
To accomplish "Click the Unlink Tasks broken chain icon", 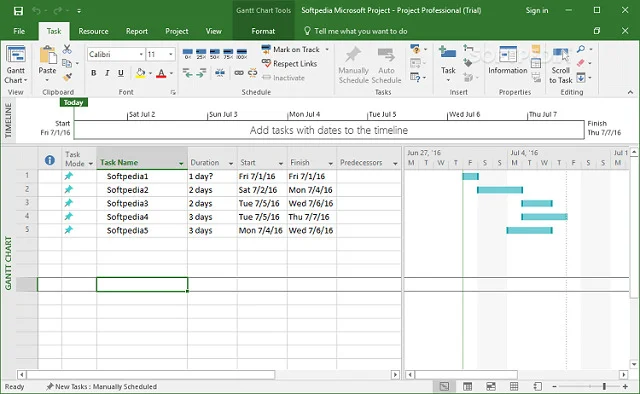I will [x=253, y=73].
